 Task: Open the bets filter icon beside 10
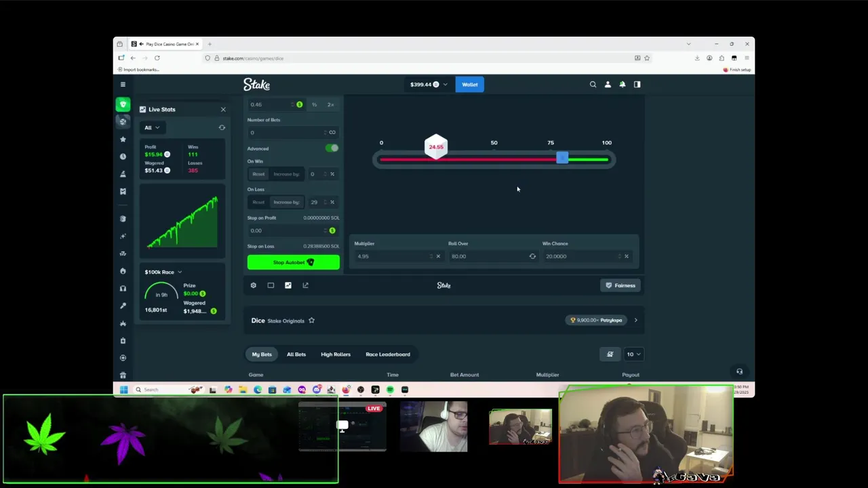point(610,354)
